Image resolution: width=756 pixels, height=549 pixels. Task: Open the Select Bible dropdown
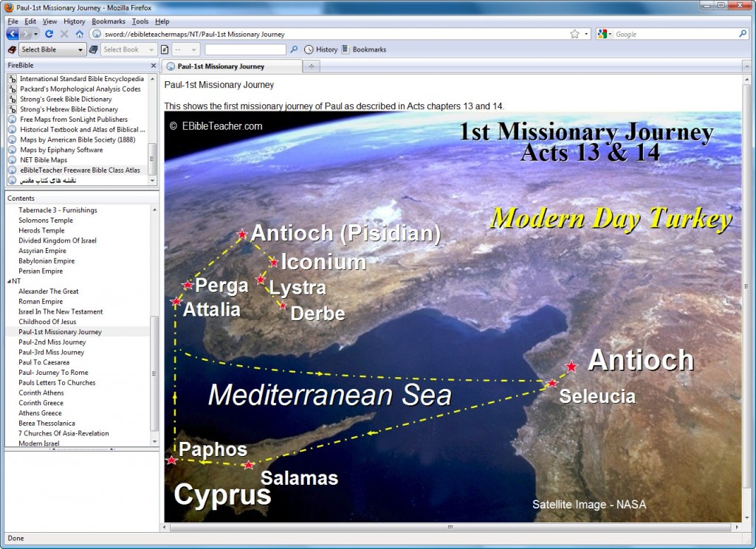pyautogui.click(x=52, y=49)
